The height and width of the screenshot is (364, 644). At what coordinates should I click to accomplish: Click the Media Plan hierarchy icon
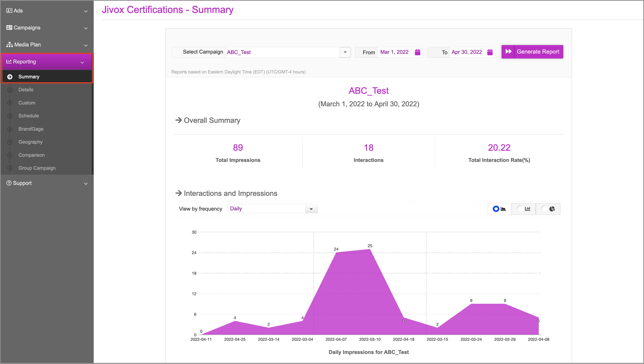[10, 44]
